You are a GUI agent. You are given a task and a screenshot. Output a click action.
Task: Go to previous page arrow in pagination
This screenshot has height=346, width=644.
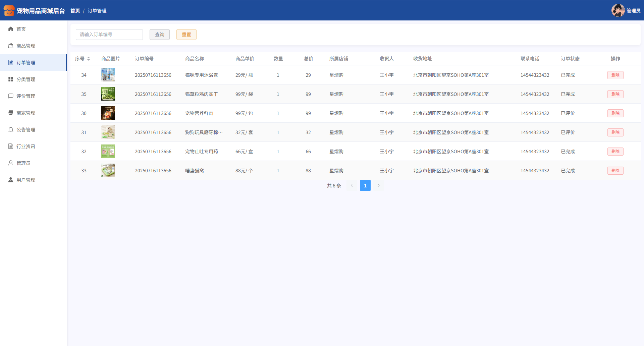[x=352, y=185]
